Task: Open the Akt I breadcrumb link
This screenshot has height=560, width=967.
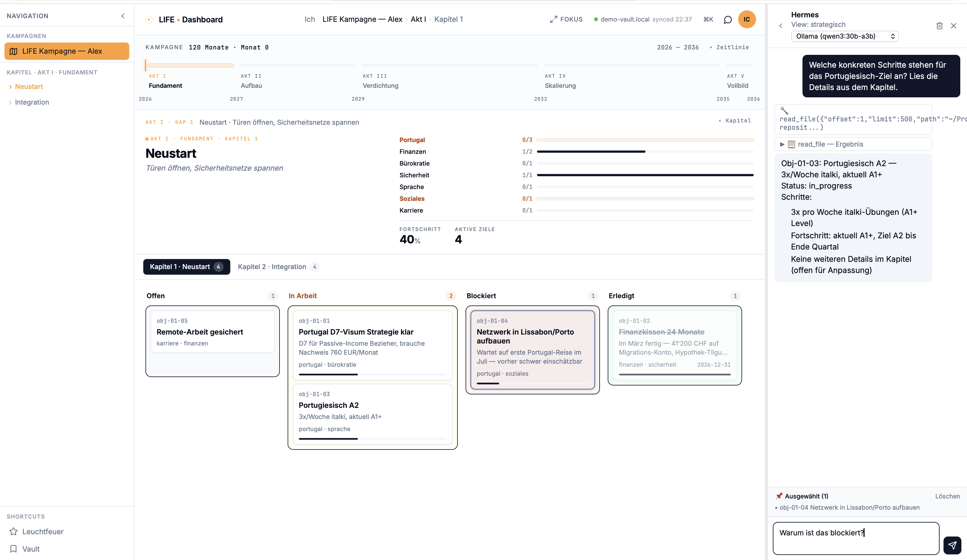Action: pos(418,19)
